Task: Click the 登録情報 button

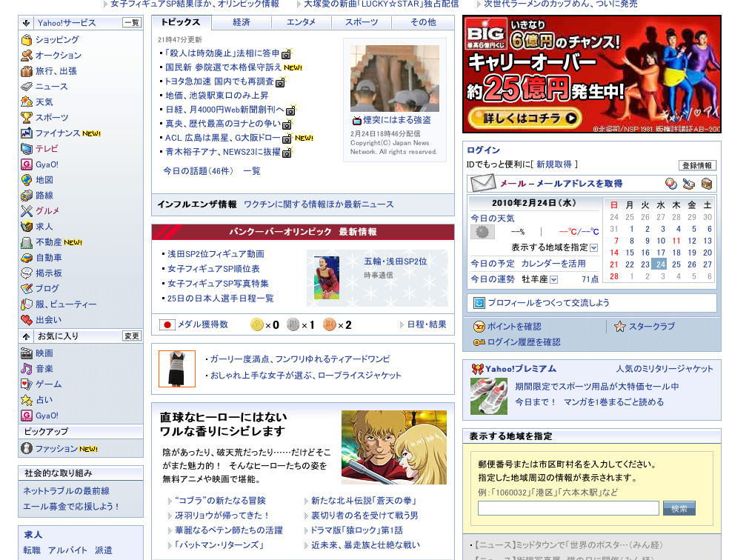Action: point(697,165)
